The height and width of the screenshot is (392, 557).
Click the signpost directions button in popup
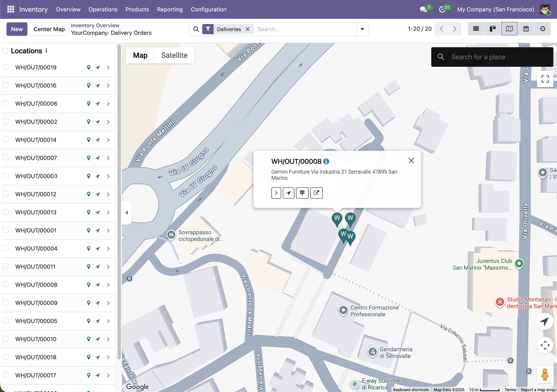click(302, 193)
